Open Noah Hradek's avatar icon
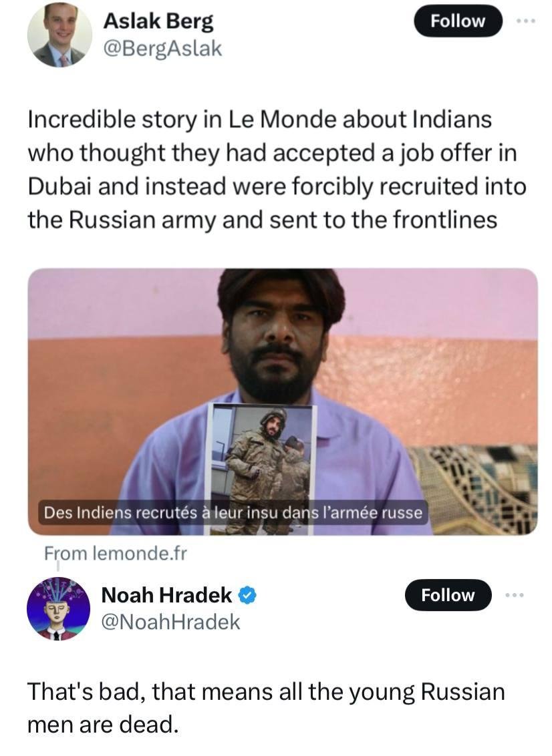 [x=58, y=609]
